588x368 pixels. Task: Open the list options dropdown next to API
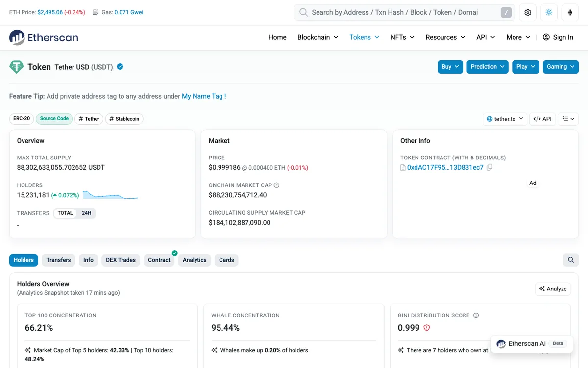click(x=568, y=119)
